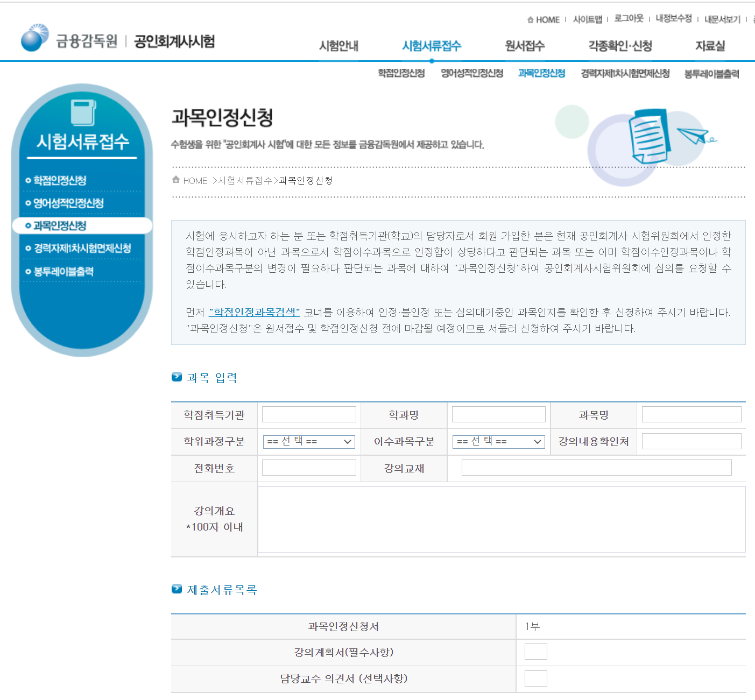755x700 pixels.
Task: Focus the 강의내용확인처 input field
Action: pos(692,441)
